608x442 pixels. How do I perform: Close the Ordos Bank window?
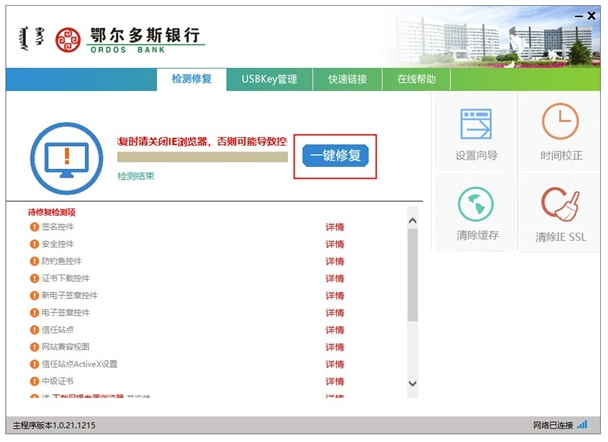[x=591, y=16]
